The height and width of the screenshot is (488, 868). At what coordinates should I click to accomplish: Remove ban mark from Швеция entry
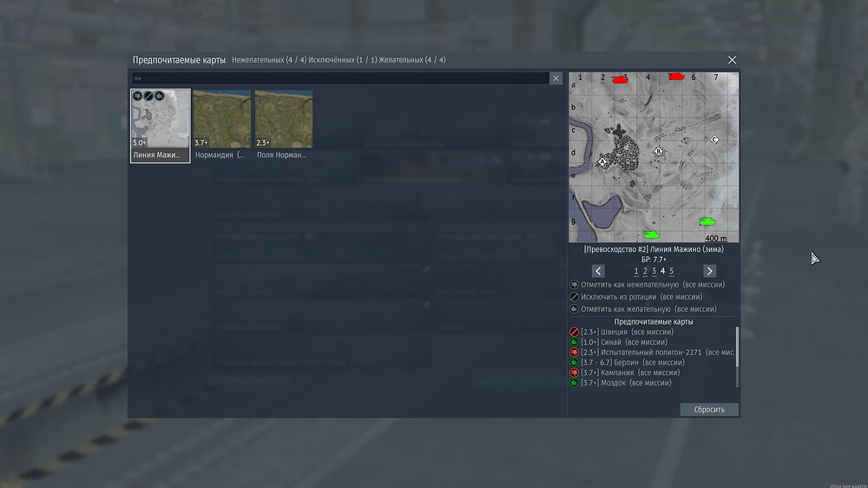click(574, 332)
